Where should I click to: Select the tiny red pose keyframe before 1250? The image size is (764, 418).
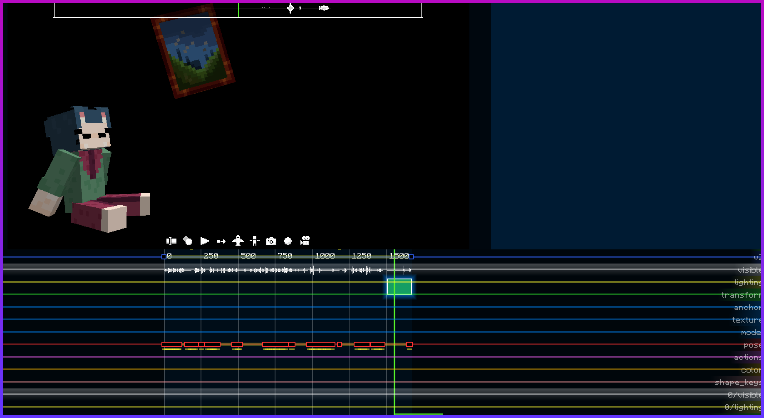coord(340,344)
